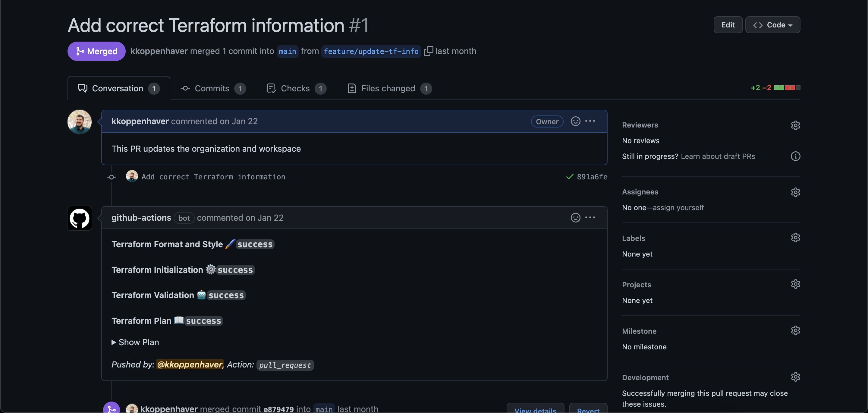Switch to the Commits tab
The width and height of the screenshot is (868, 413).
coord(212,88)
